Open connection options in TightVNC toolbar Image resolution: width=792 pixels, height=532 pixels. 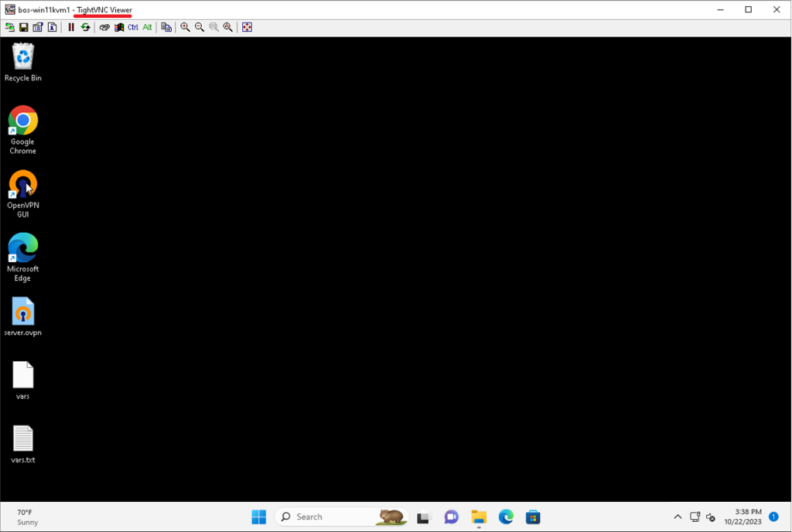point(38,27)
